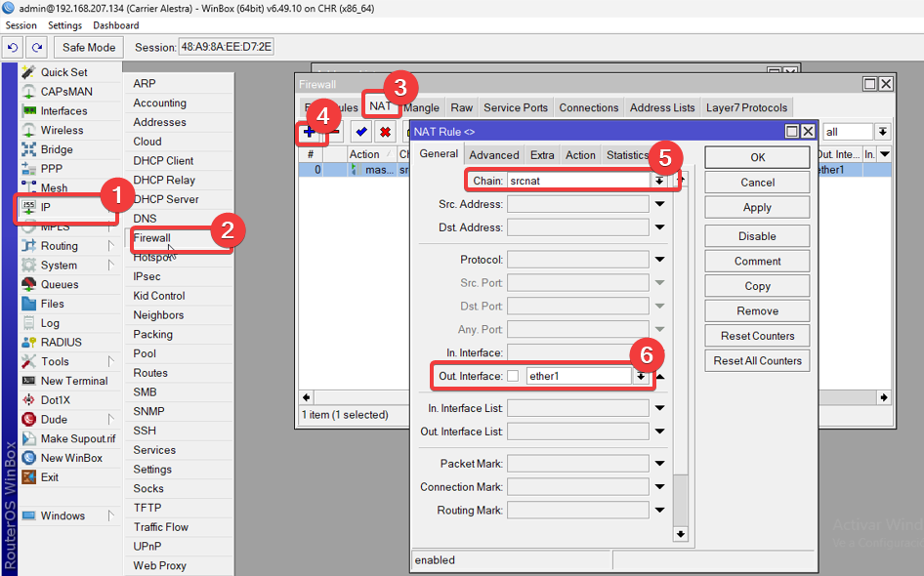The height and width of the screenshot is (576, 924).
Task: Click the blue plus add rule icon
Action: tap(309, 132)
